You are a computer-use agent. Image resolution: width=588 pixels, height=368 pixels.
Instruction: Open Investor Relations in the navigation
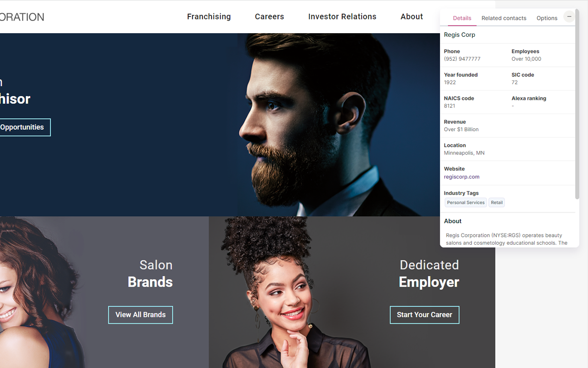pos(342,17)
